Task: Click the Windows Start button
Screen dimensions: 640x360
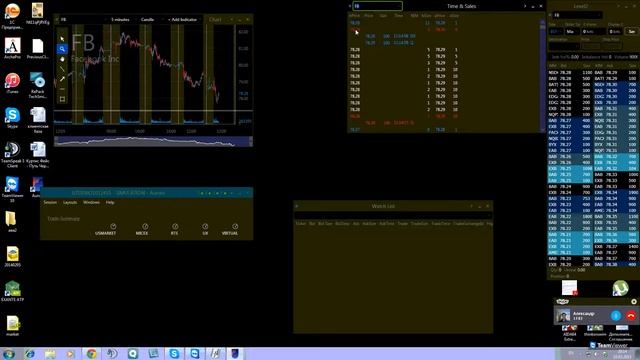Action: [x=8, y=354]
